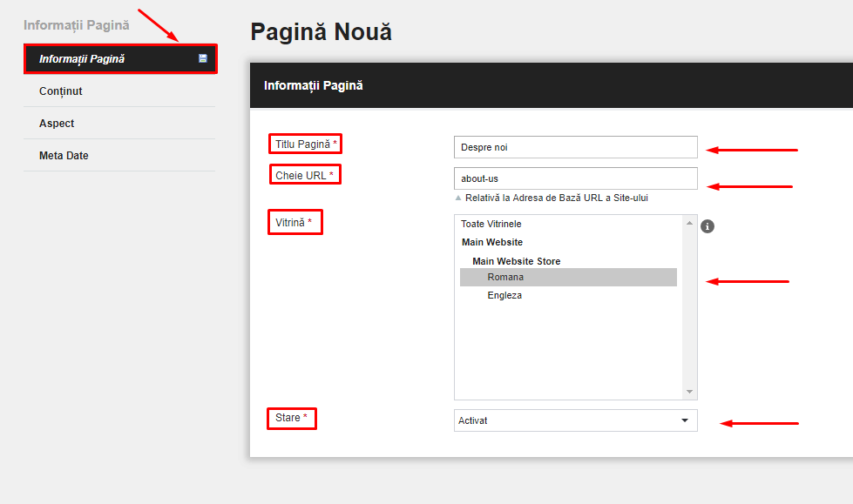Viewport: 853px width, 504px height.
Task: Click the info icon beside Vitrină list
Action: pyautogui.click(x=707, y=226)
